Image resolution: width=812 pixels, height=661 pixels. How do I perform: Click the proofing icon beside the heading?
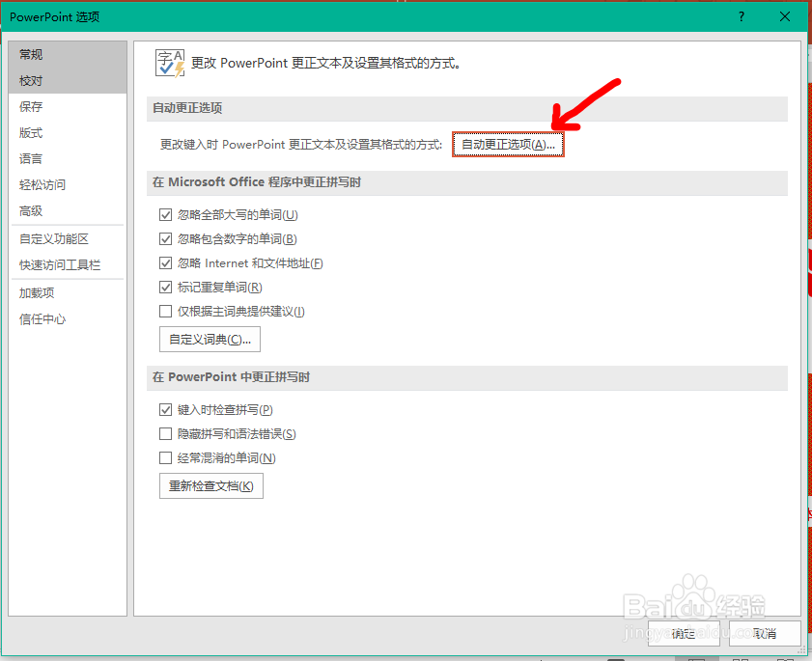[x=170, y=63]
